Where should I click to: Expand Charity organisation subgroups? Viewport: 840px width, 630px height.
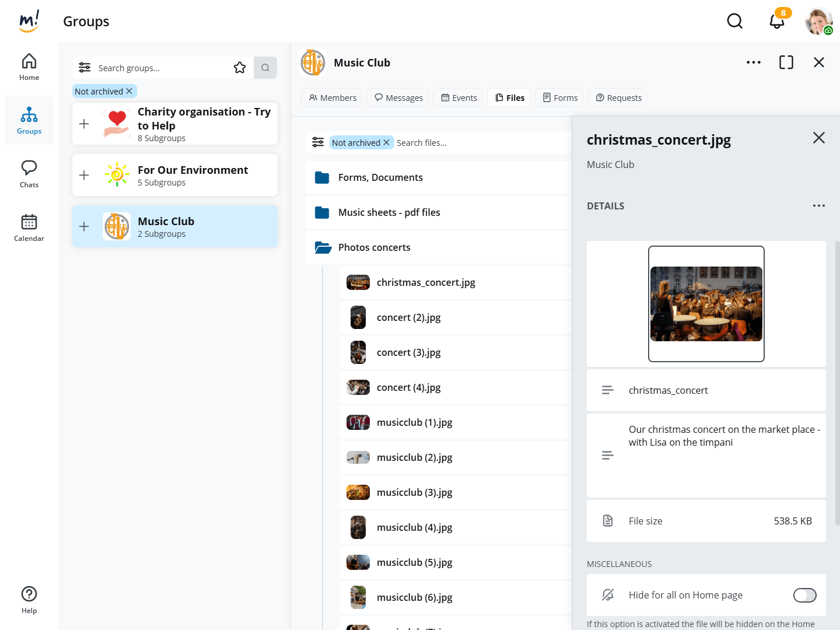click(x=84, y=124)
